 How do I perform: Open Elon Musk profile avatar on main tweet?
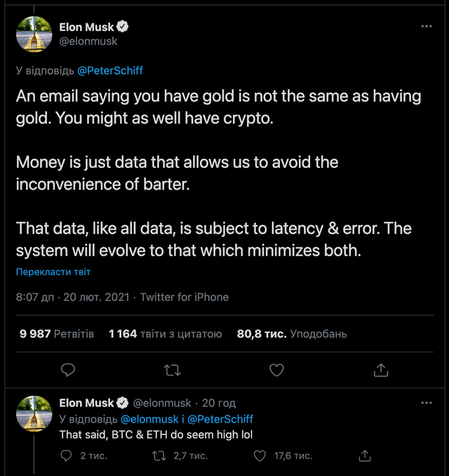pyautogui.click(x=34, y=34)
